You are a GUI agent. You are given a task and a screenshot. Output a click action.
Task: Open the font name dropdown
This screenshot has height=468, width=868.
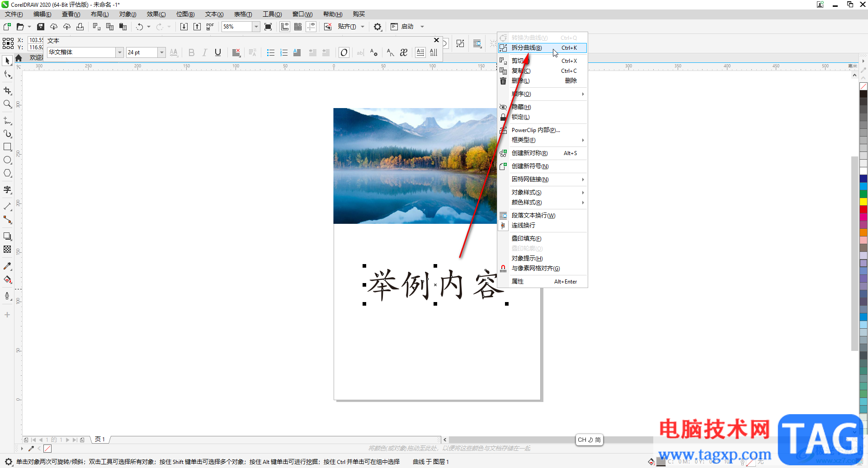coord(119,52)
